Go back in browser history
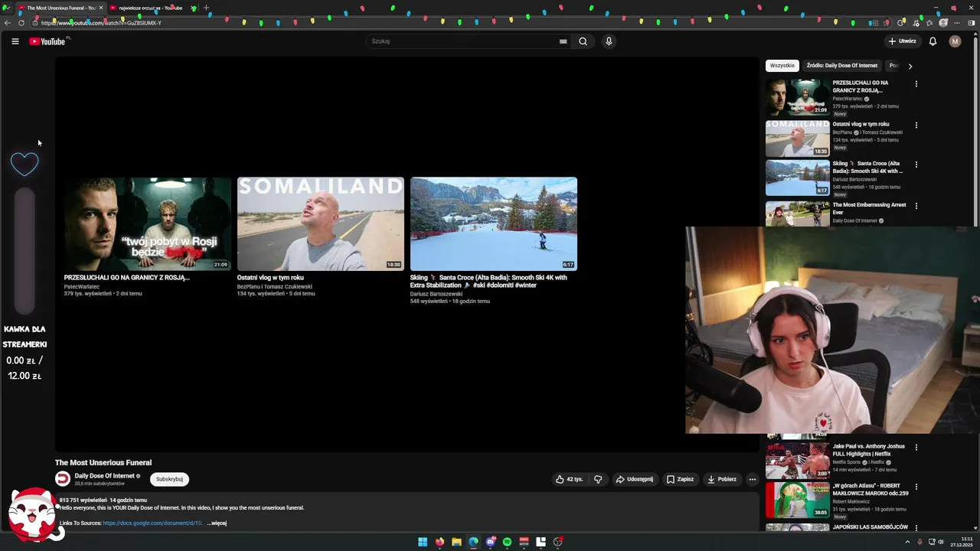 pyautogui.click(x=7, y=23)
